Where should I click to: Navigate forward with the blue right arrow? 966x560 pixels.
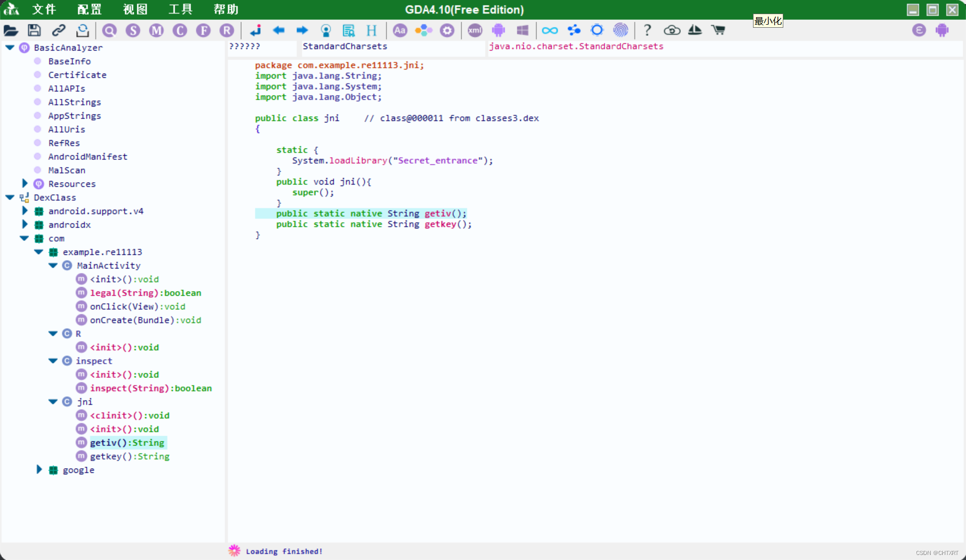302,30
